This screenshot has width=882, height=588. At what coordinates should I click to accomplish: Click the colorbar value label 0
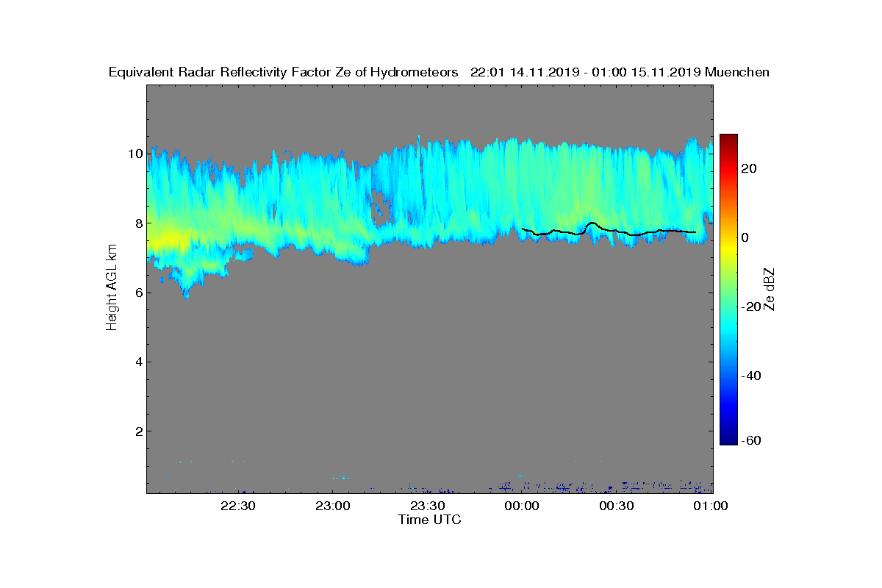tap(745, 237)
